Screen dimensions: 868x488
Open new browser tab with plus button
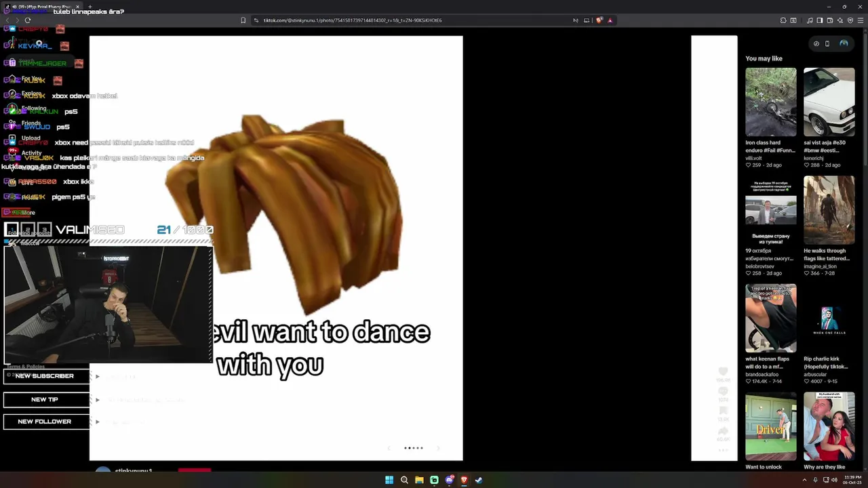coord(90,7)
